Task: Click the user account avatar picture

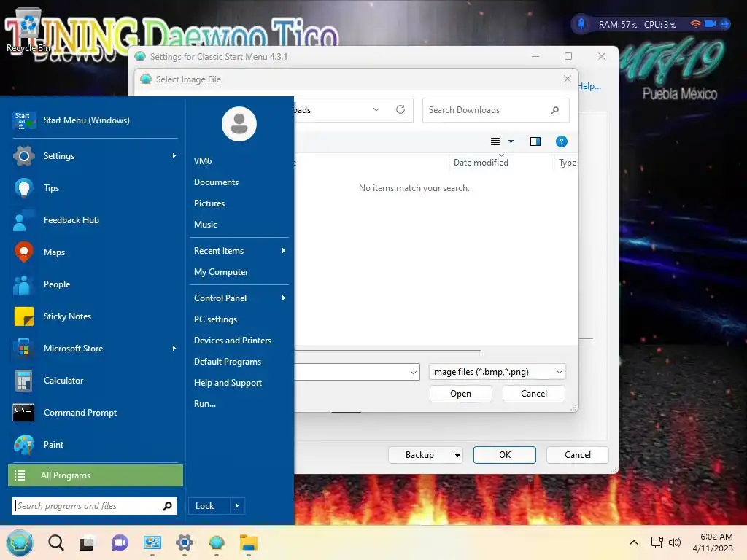Action: tap(239, 124)
